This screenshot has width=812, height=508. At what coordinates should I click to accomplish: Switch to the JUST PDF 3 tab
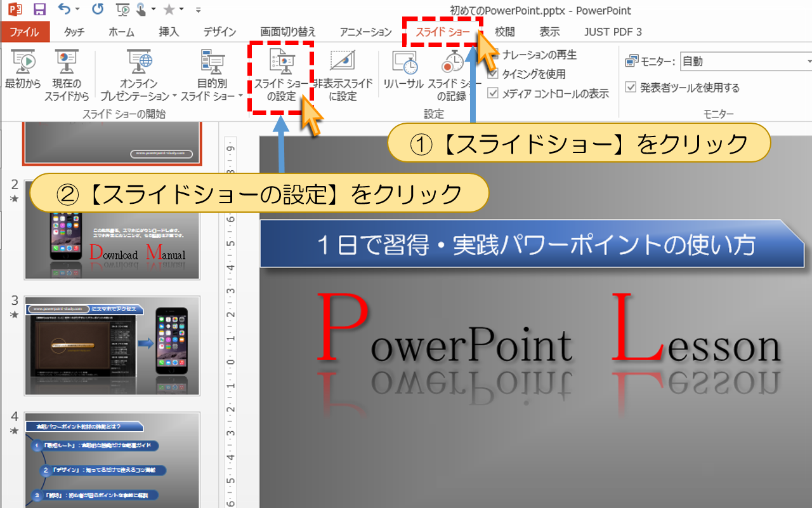[613, 32]
